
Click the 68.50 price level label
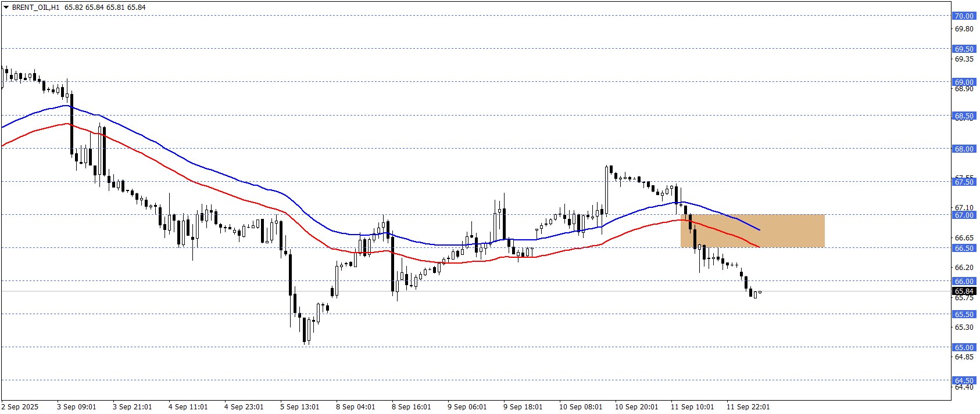point(964,116)
